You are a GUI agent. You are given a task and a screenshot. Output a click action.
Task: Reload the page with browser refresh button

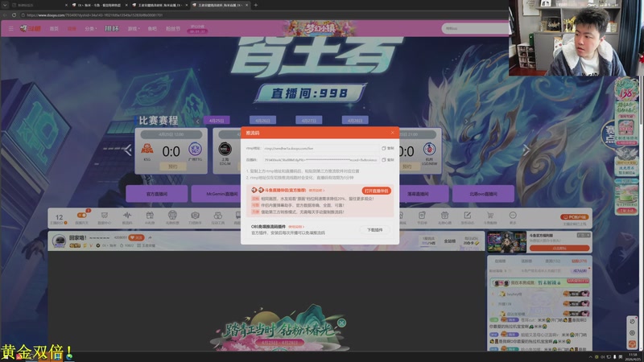(x=14, y=15)
